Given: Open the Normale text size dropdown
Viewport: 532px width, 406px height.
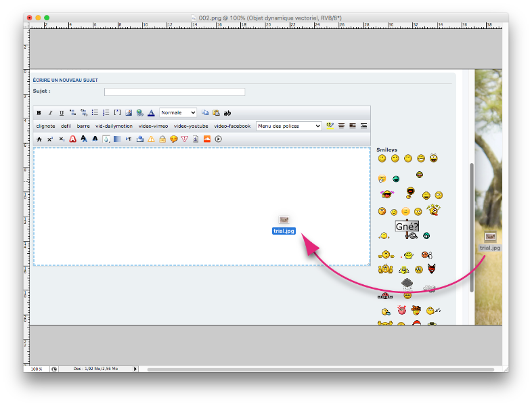Looking at the screenshot, I should (178, 113).
